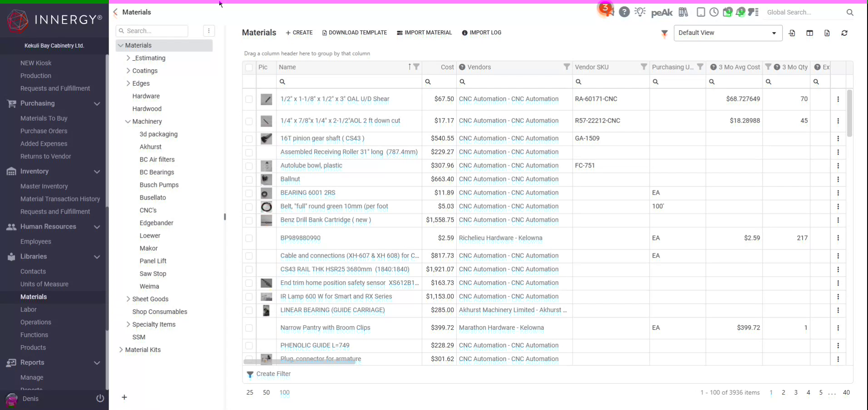This screenshot has height=410, width=868.
Task: Expand the Sheet Goods category
Action: (128, 299)
